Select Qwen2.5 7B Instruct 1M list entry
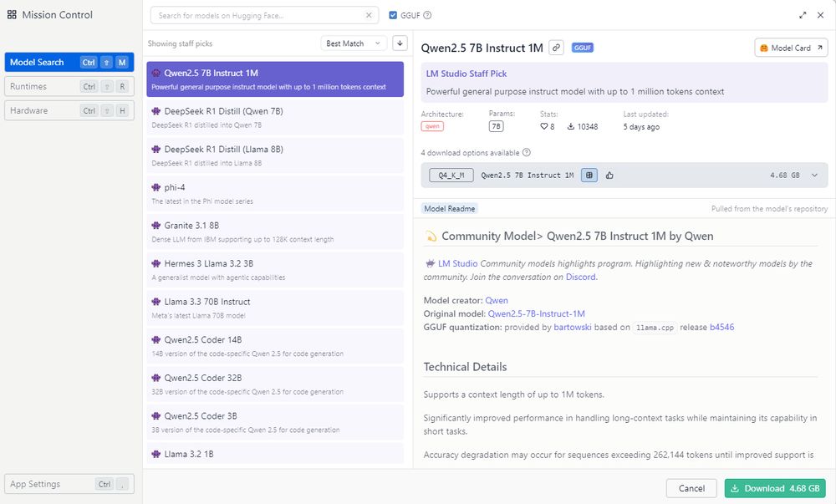This screenshot has height=504, width=836. 275,79
